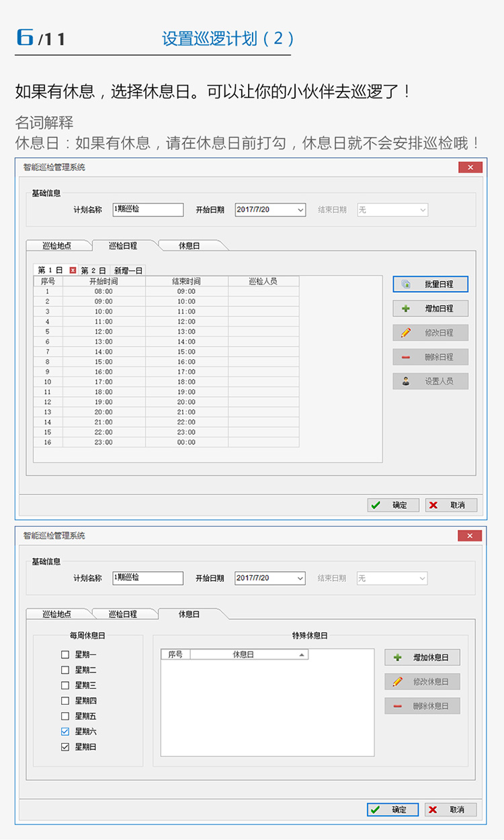The image size is (504, 840).
Task: Click the person icon on 设置人员
Action: [406, 381]
